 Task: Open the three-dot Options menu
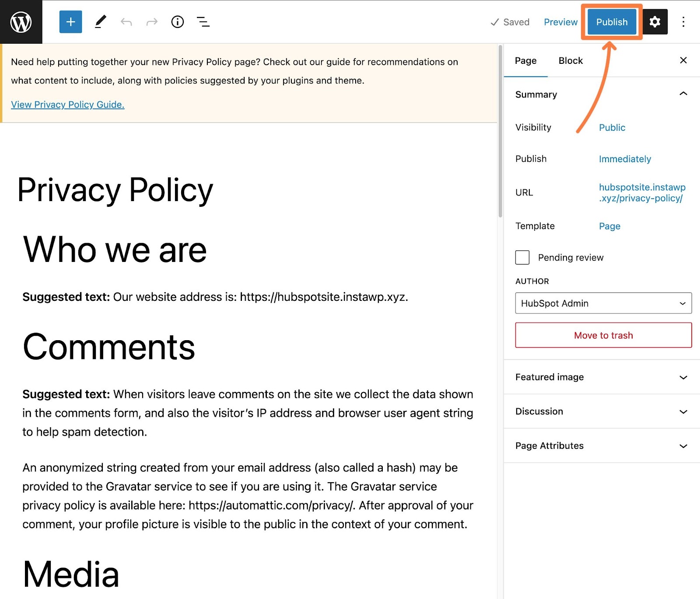click(683, 22)
